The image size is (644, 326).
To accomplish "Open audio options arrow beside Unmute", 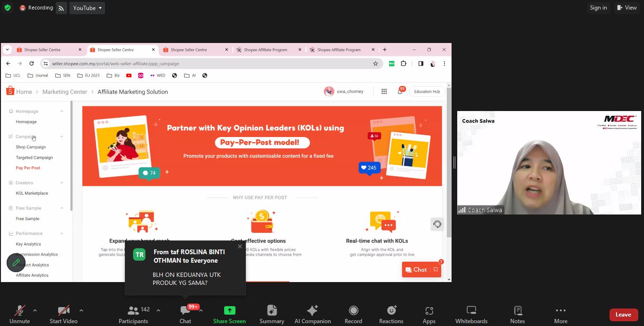I will (35, 310).
